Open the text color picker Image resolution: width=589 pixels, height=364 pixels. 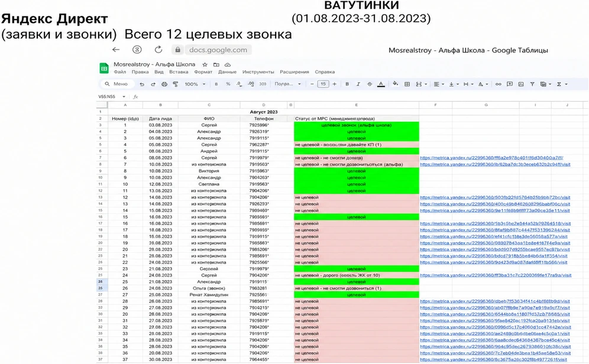[x=381, y=84]
